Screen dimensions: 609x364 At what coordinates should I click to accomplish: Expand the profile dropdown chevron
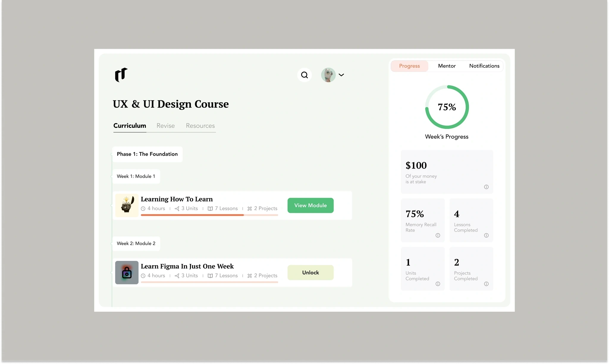341,75
